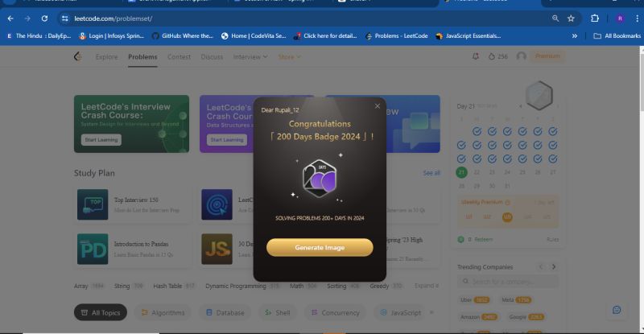Screen dimensions: 644x334
Task: Reload the LeetCode page
Action: [x=44, y=19]
